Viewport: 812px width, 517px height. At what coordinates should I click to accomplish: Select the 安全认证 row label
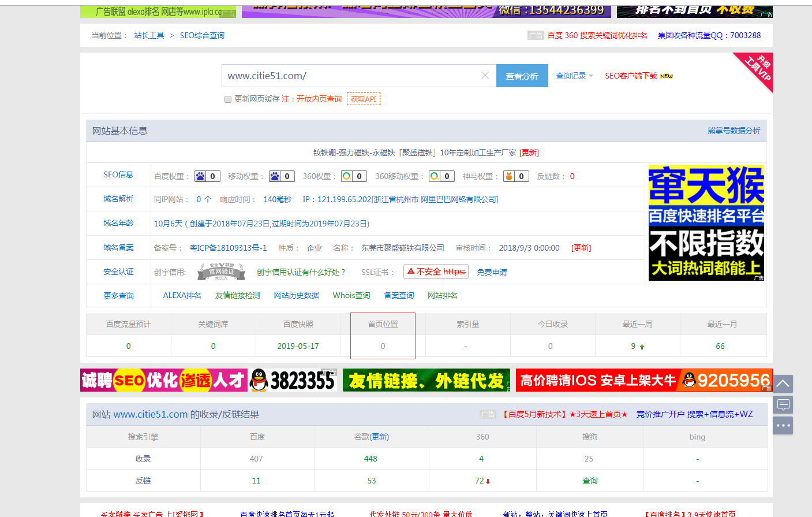tap(118, 271)
